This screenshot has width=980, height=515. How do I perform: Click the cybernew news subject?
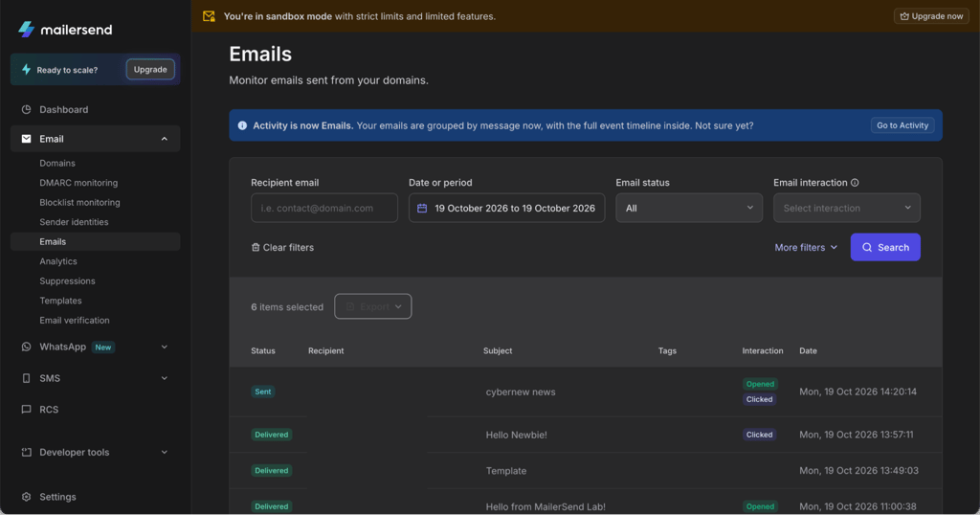point(521,392)
